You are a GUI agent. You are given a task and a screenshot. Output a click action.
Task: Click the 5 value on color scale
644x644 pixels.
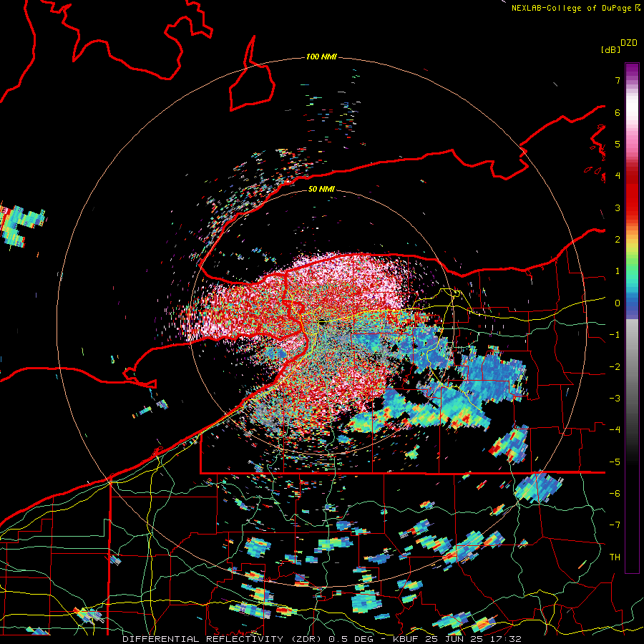[x=618, y=144]
